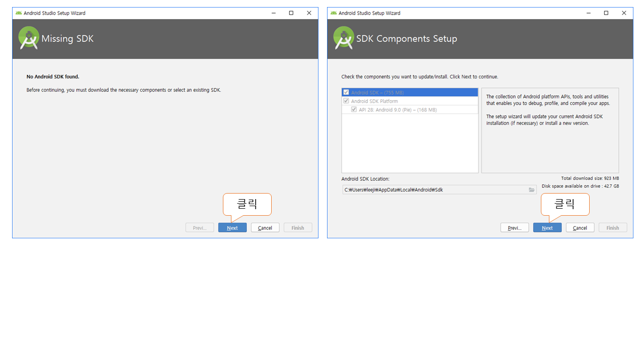644x362 pixels.
Task: Click the Android SDK Location path field
Action: (x=433, y=190)
